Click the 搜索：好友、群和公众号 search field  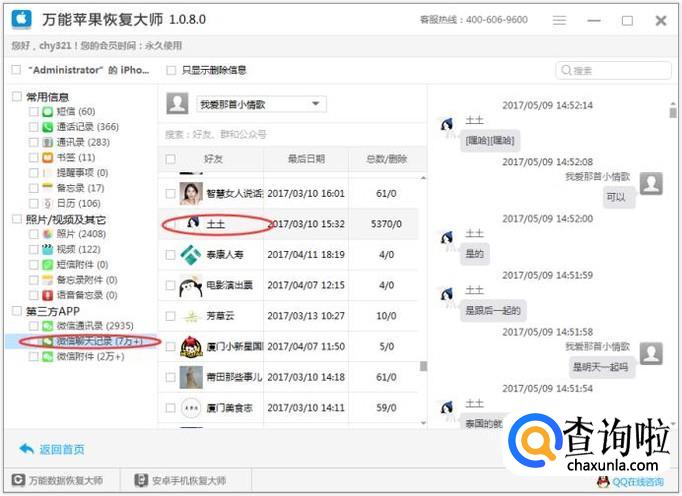pos(291,134)
